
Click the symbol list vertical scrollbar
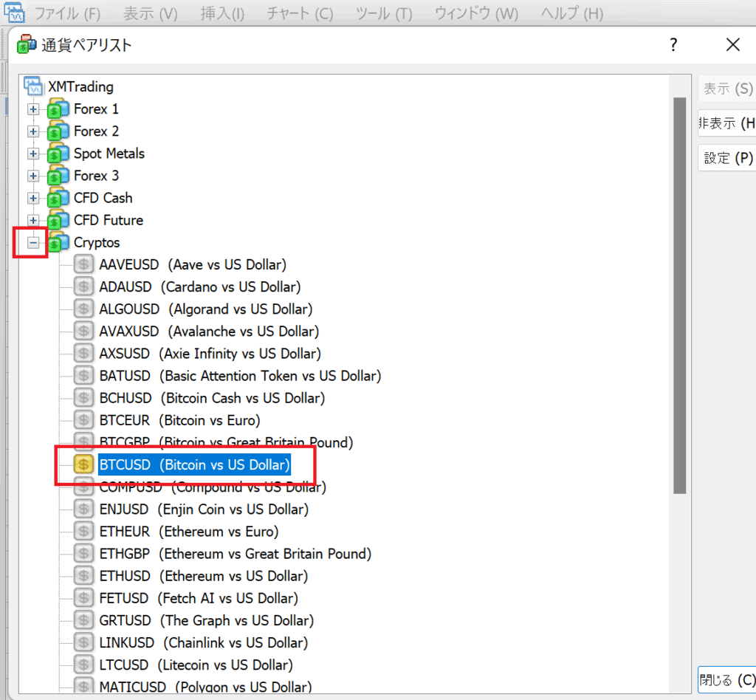[x=679, y=295]
